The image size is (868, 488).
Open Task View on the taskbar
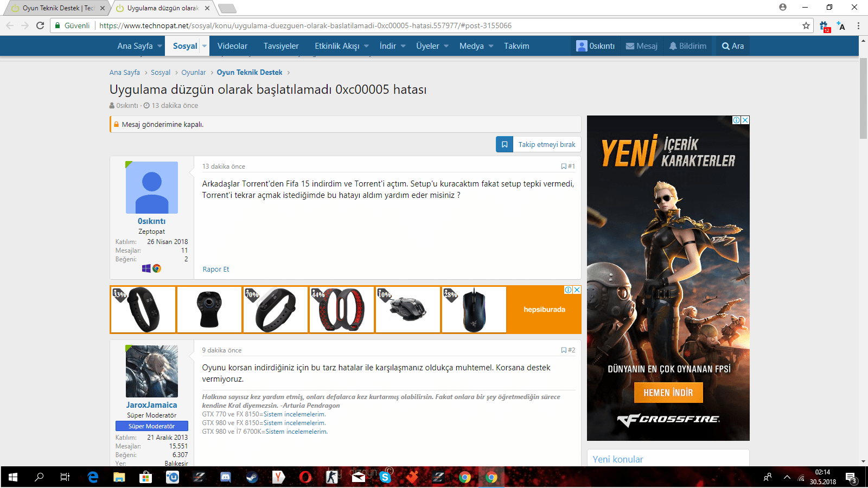(65, 477)
